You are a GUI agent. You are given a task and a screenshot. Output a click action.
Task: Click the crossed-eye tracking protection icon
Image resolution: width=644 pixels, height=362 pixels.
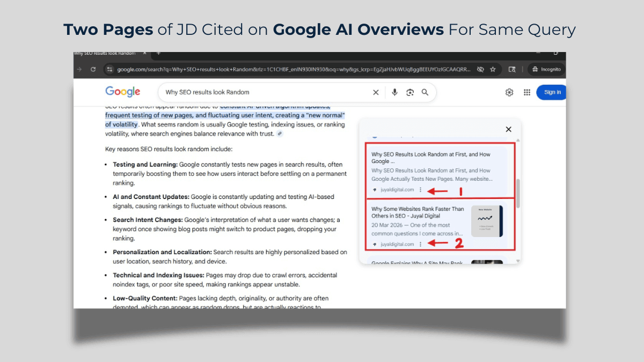pos(480,70)
